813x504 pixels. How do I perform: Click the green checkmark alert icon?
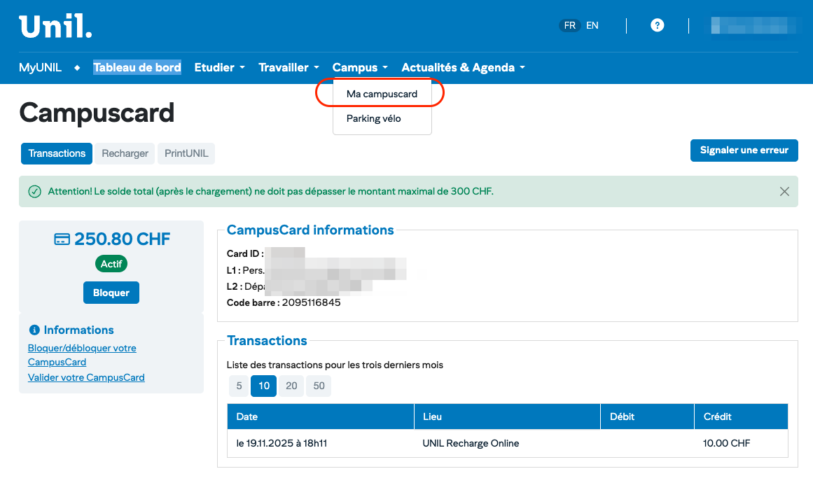34,192
